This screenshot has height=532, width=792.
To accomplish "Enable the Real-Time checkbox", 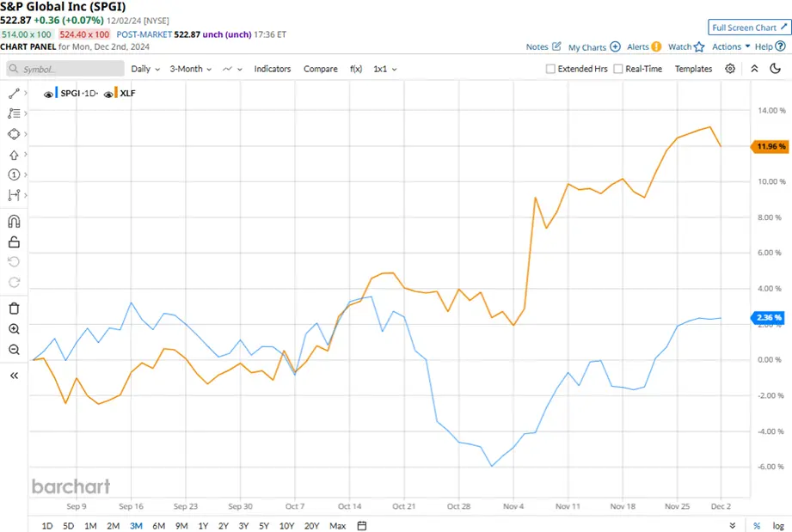I will (618, 69).
